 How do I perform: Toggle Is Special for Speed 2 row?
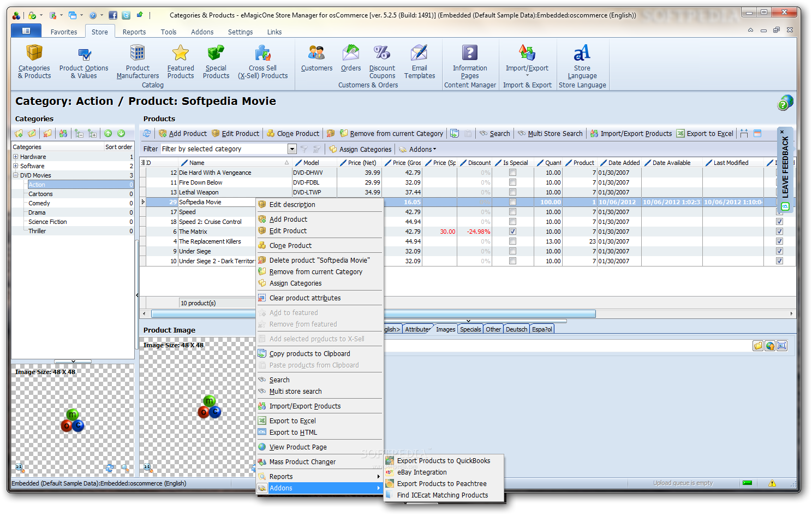click(x=512, y=222)
